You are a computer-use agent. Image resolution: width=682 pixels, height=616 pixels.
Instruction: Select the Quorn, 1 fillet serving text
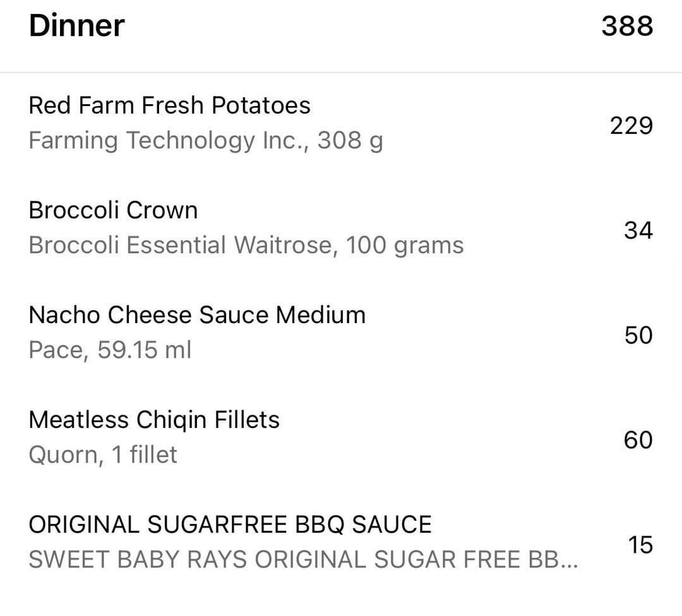[x=103, y=455]
